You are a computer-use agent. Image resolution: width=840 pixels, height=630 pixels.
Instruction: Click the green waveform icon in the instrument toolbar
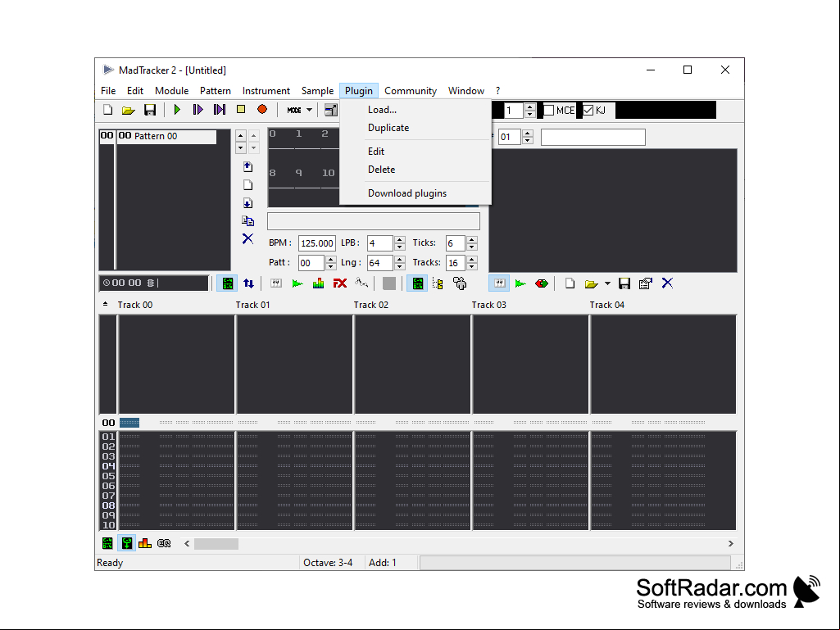pos(520,283)
